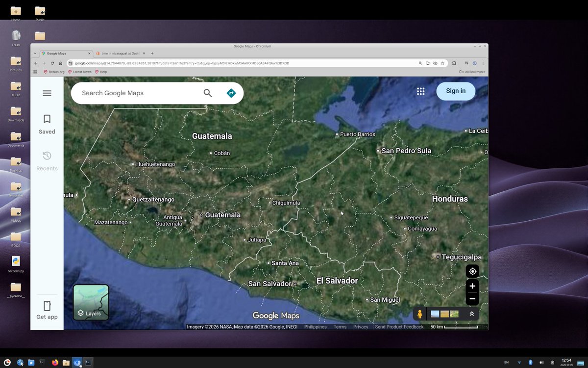Viewport: 588px width, 368px height.
Task: Click the Privacy link
Action: [361, 327]
